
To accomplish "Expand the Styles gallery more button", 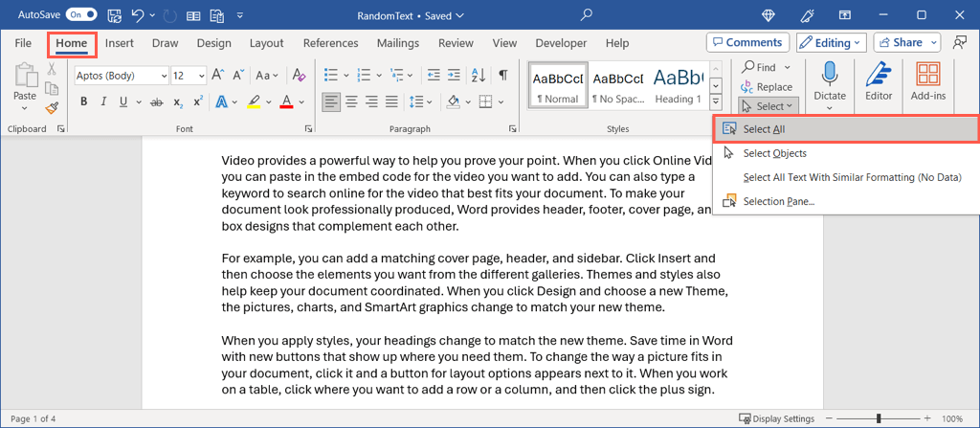I will coord(717,101).
